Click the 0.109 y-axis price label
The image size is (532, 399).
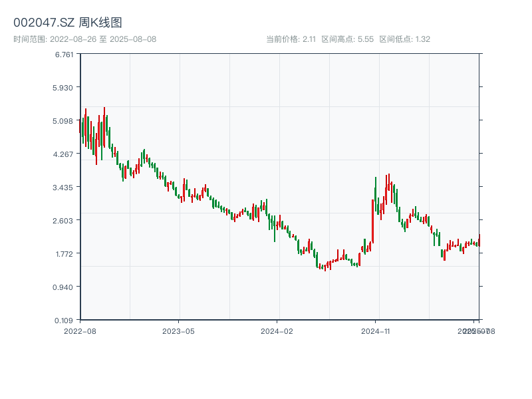(65, 320)
